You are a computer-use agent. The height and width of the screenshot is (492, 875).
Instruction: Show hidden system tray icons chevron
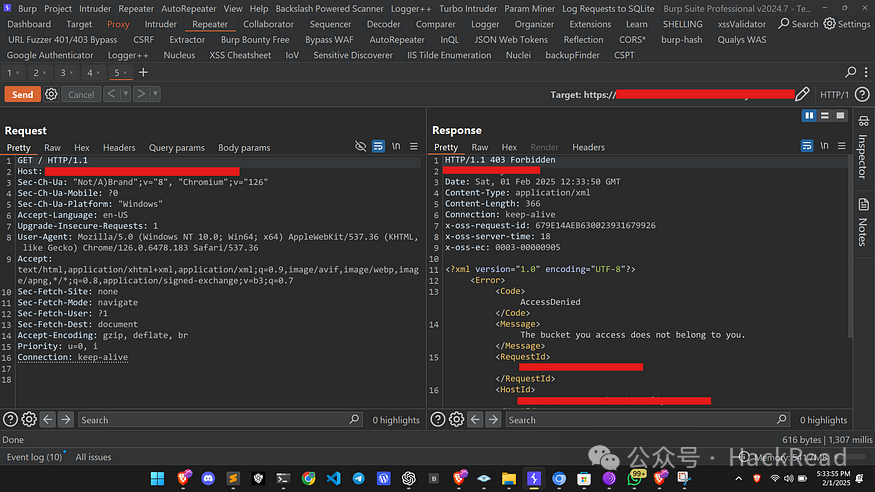click(738, 478)
